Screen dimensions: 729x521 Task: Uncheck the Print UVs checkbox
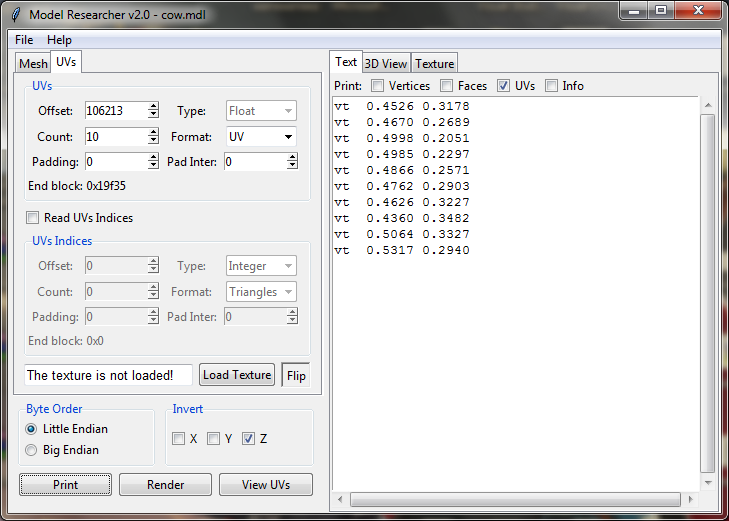(504, 86)
